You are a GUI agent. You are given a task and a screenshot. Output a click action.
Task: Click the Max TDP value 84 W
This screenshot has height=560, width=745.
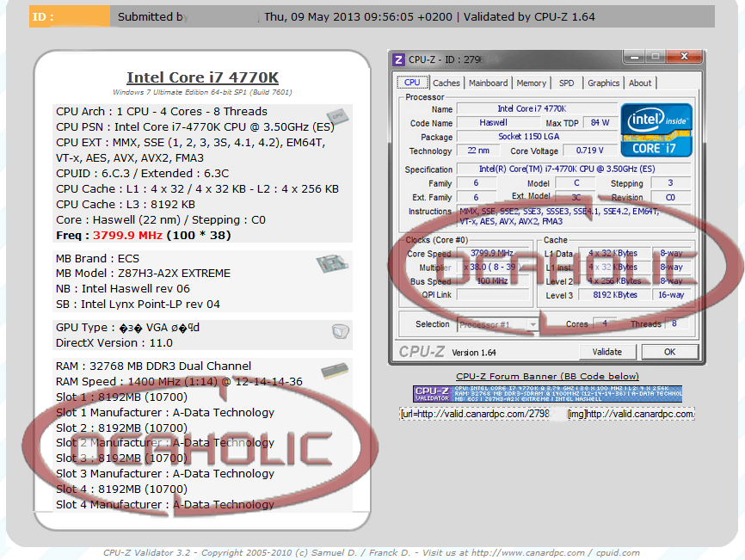point(600,122)
